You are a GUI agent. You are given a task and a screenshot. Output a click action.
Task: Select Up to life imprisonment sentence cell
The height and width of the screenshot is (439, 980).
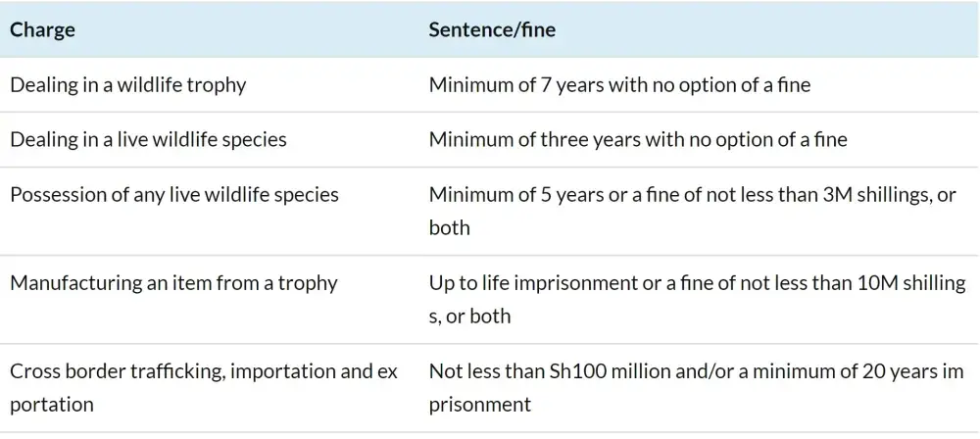pyautogui.click(x=698, y=299)
